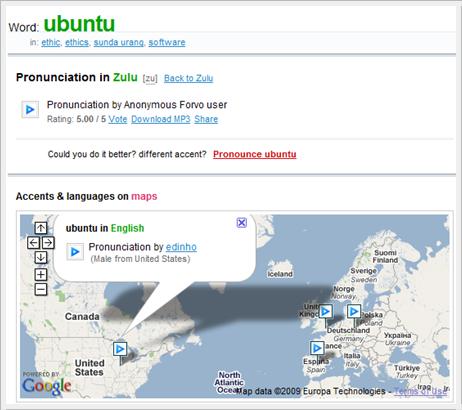Go back to Zulu language page
This screenshot has width=462, height=410.
point(188,78)
